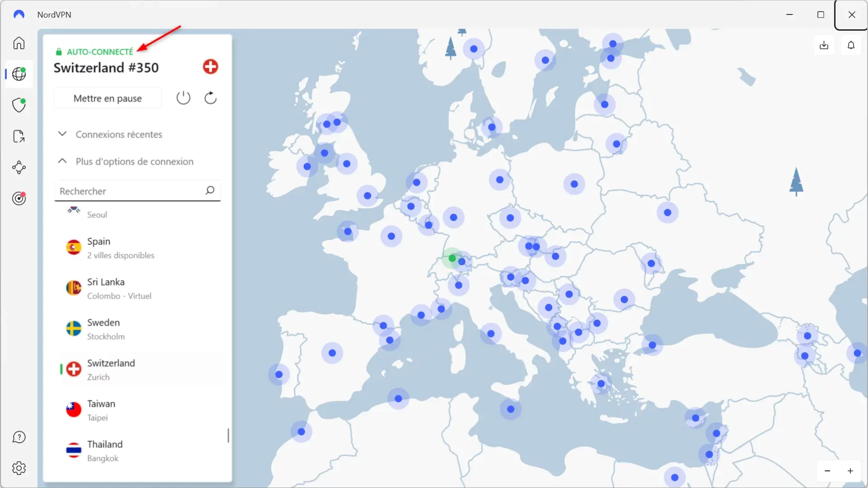Disconnect using the power icon
The image size is (868, 488).
click(x=183, y=98)
